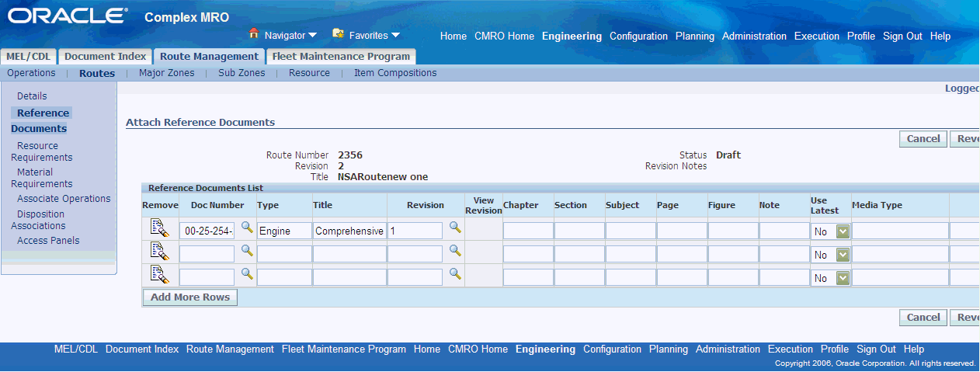This screenshot has width=980, height=372.
Task: Open the CMRO Home link in the header
Action: tap(504, 37)
